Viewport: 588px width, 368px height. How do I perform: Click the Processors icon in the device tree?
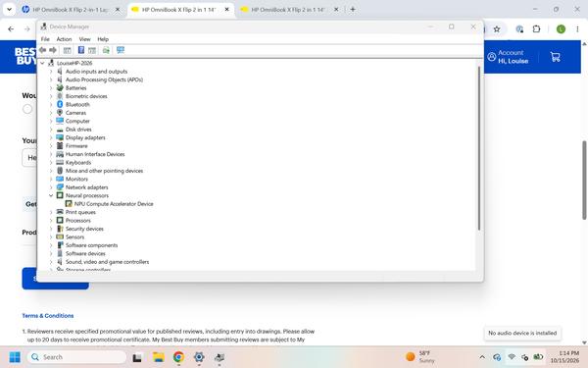[60, 220]
